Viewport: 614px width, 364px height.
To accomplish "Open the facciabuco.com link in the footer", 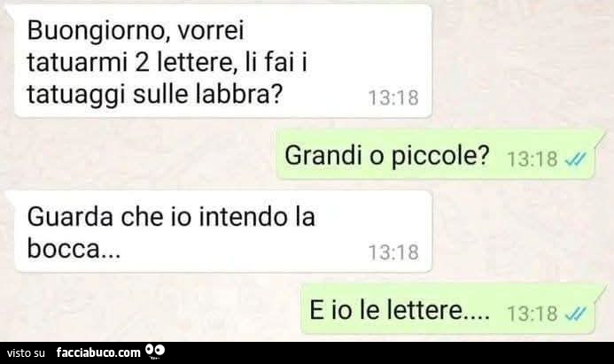I will 97,352.
